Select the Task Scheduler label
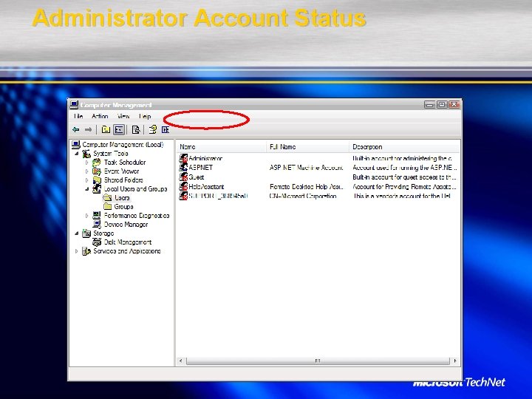 click(x=125, y=162)
